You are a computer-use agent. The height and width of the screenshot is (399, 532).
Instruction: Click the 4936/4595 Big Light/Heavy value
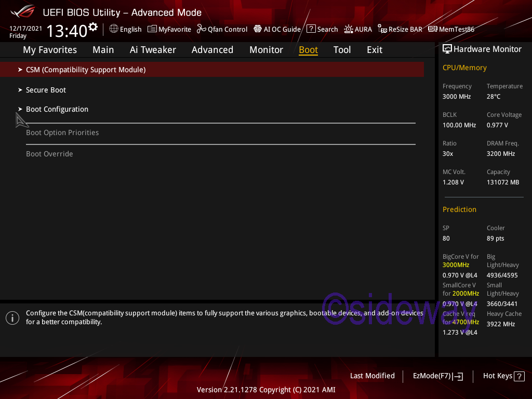[x=502, y=275]
